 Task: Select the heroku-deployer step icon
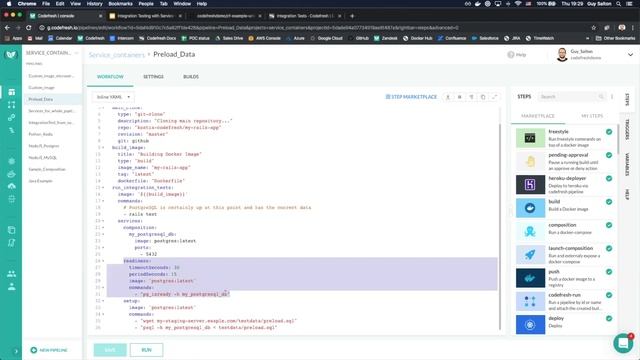click(x=530, y=184)
